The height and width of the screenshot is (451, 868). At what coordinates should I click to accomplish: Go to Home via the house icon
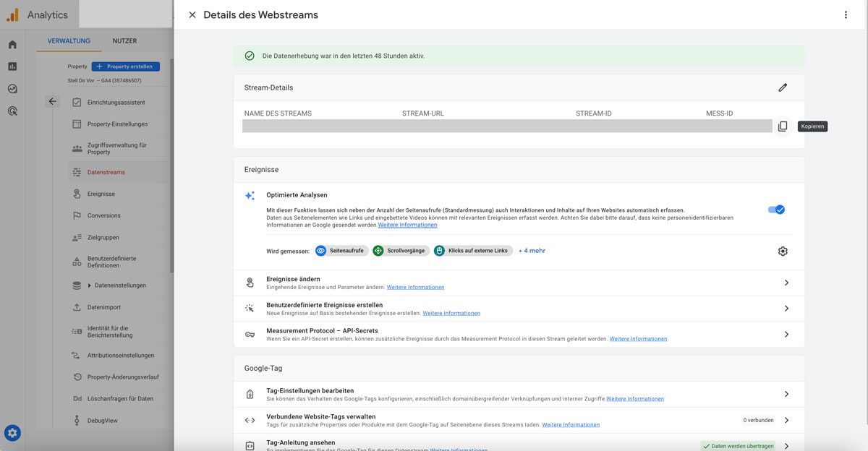12,44
